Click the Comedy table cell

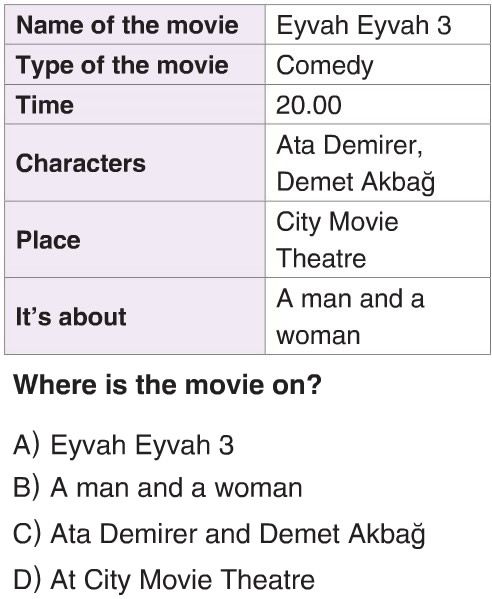[x=378, y=65]
